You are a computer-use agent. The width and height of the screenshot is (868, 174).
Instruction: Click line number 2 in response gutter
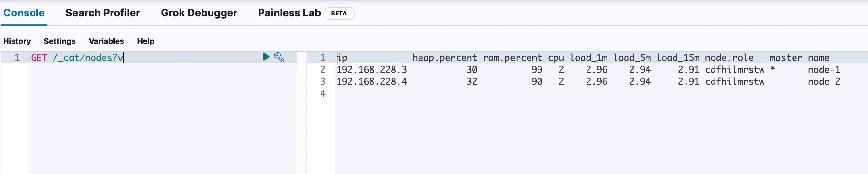click(323, 70)
